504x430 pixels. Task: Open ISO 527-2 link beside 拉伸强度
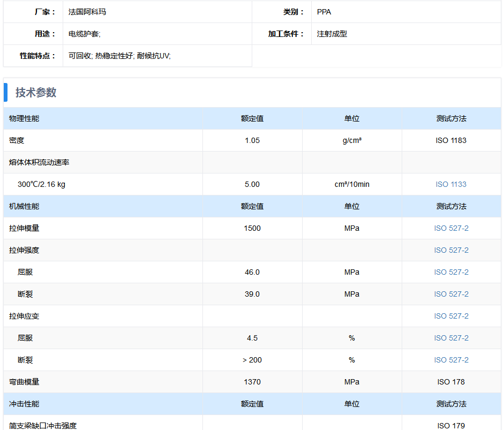451,250
